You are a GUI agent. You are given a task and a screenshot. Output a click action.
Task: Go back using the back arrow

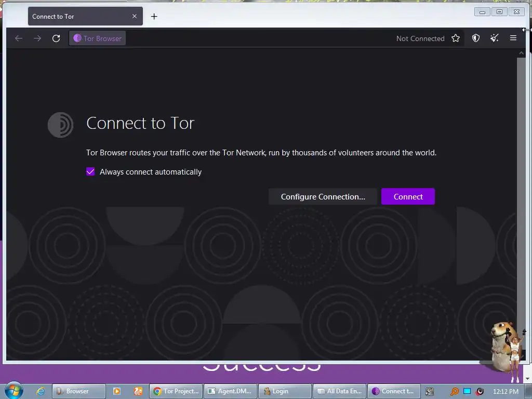point(19,38)
